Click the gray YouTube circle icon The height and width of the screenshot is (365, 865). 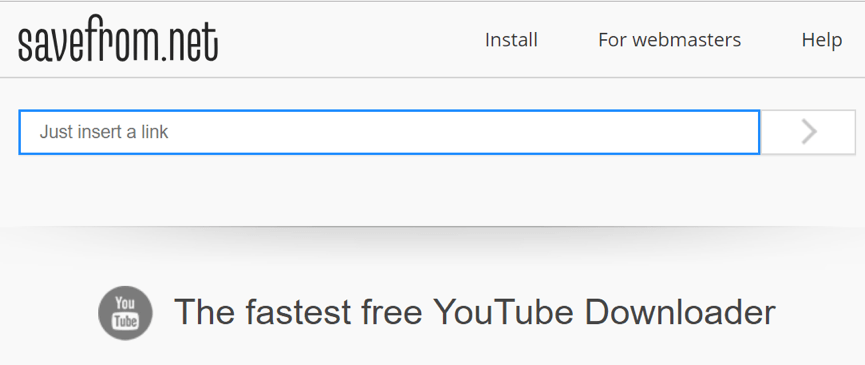coord(125,313)
